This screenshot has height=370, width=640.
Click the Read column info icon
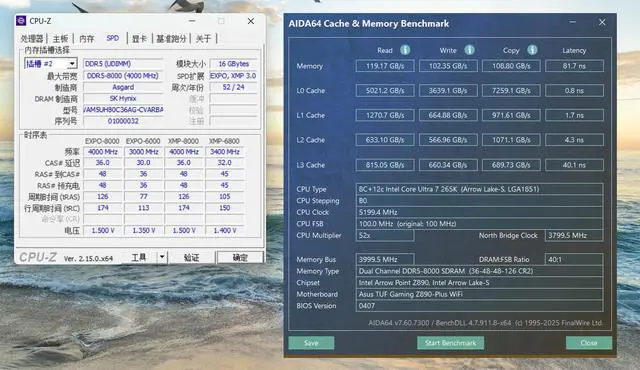coord(405,50)
